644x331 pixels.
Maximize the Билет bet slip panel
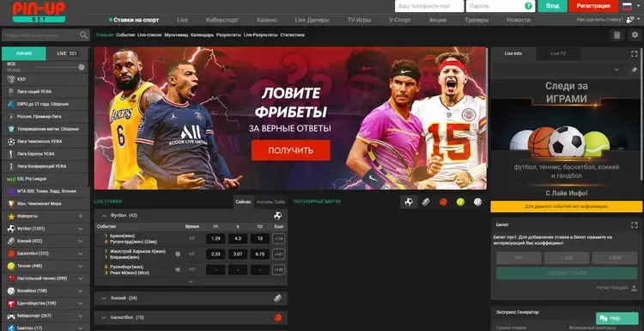pyautogui.click(x=635, y=225)
